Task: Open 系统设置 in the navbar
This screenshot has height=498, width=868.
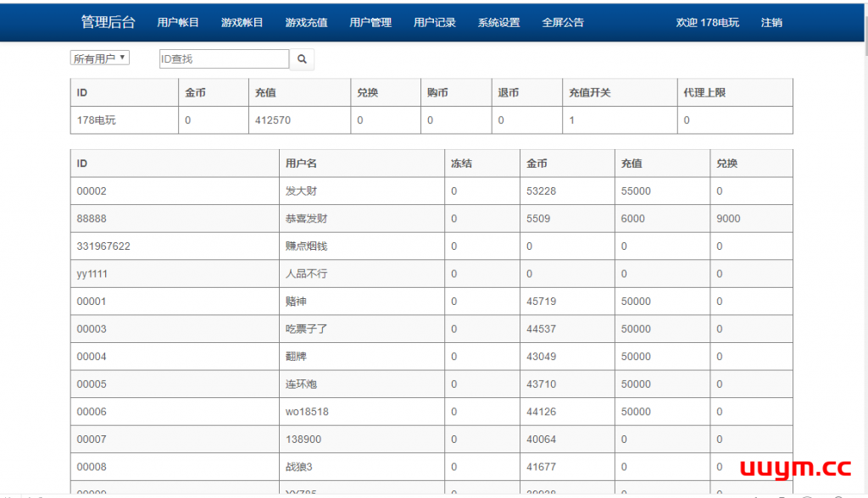Action: [x=498, y=23]
